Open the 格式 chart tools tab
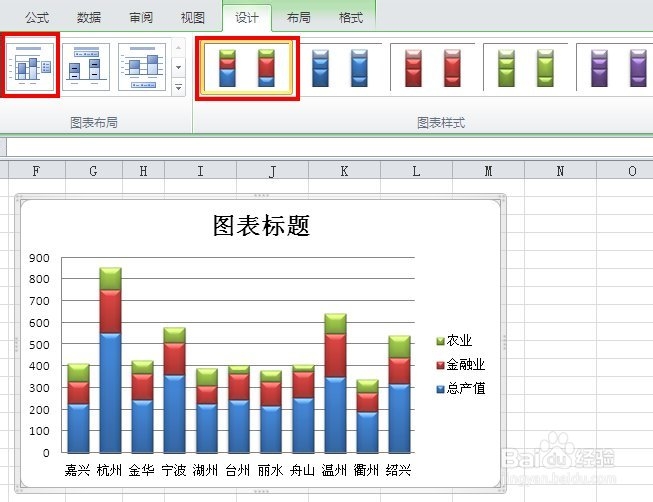 (351, 18)
